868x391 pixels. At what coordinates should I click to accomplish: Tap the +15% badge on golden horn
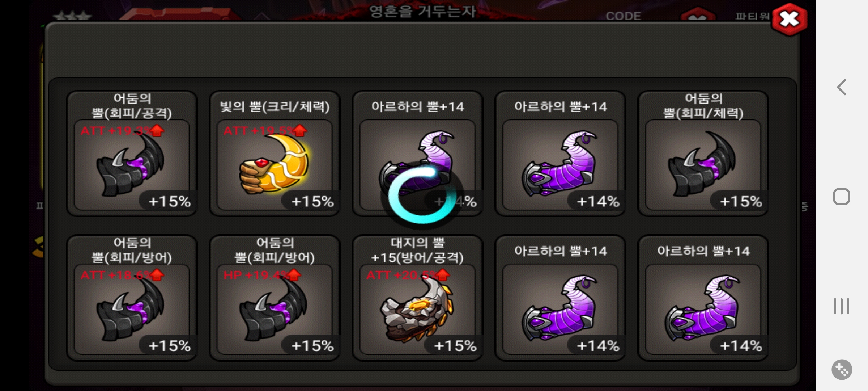(x=312, y=201)
